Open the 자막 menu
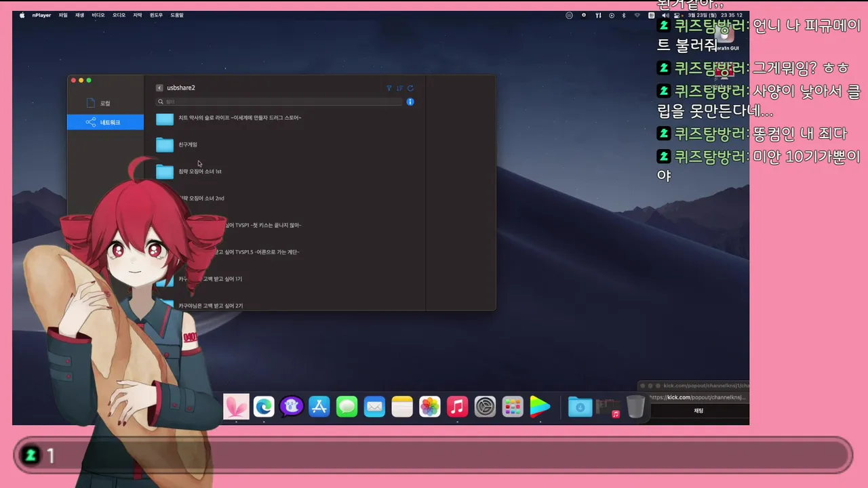 (x=138, y=15)
